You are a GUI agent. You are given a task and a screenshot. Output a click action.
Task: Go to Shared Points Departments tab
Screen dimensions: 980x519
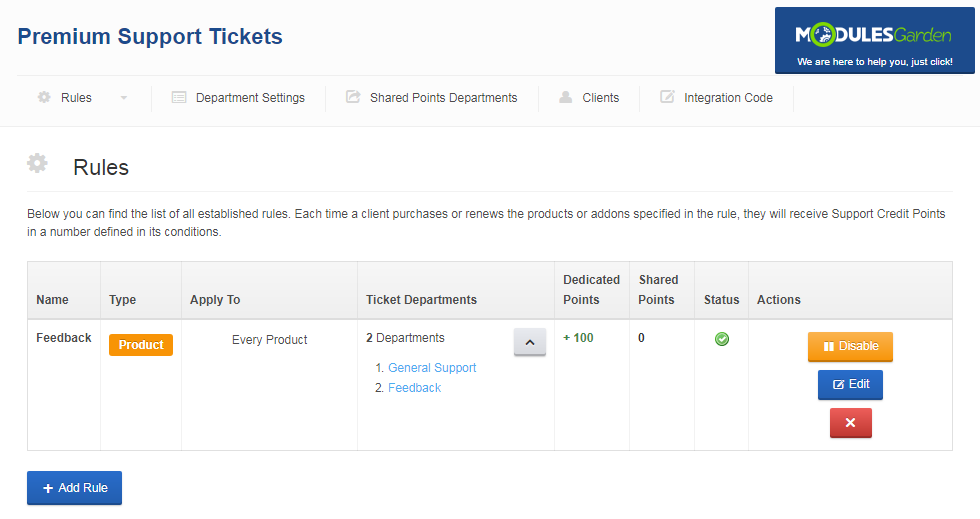point(444,98)
